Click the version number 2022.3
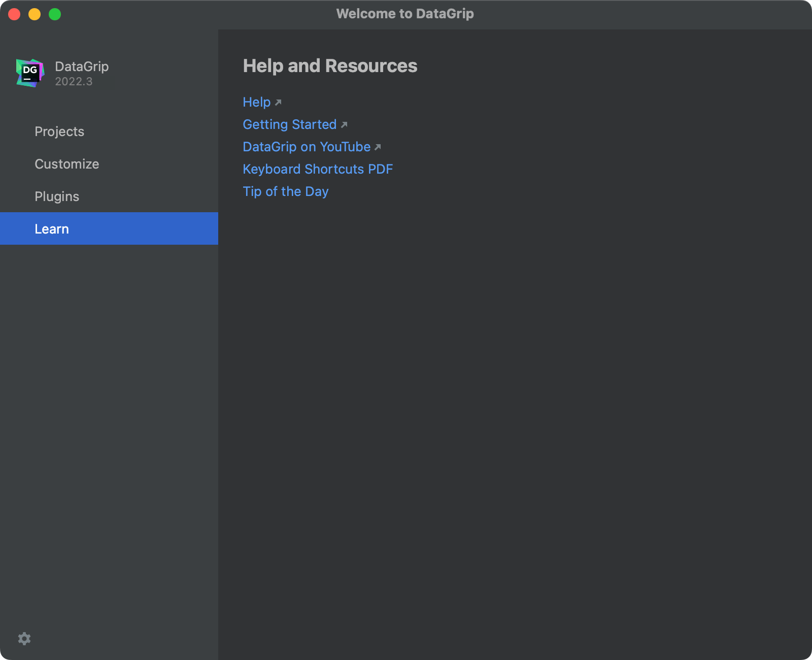The image size is (812, 660). 73,81
